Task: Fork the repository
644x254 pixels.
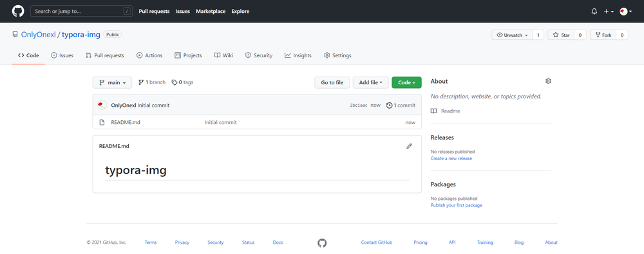Action: click(x=603, y=35)
